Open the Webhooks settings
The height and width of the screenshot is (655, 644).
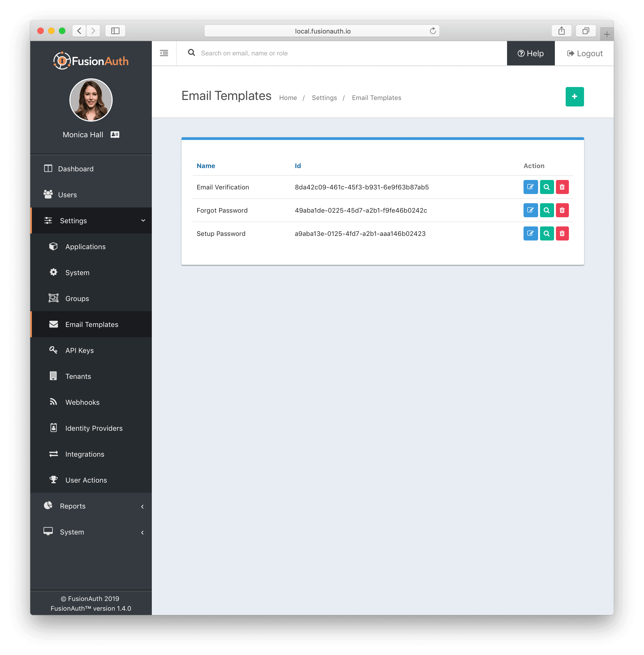82,402
